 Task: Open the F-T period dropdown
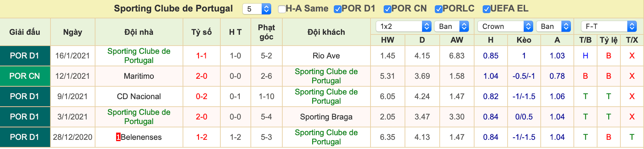click(609, 26)
